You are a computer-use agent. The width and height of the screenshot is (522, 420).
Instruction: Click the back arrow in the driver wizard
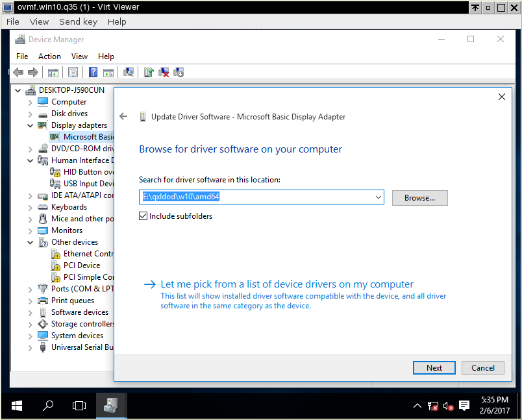coord(123,117)
